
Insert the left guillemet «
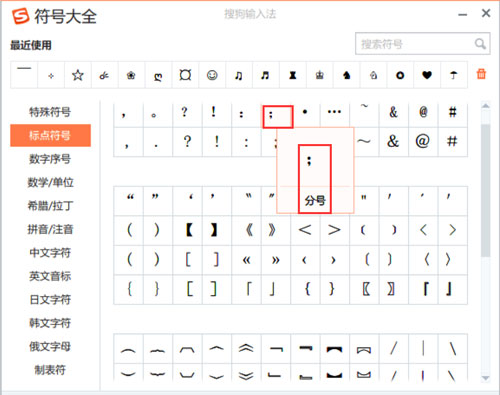247,260
